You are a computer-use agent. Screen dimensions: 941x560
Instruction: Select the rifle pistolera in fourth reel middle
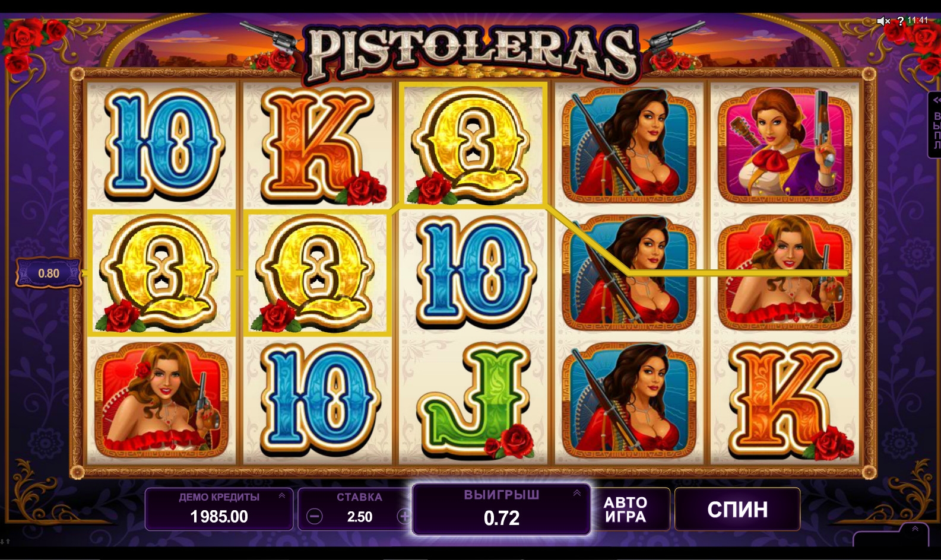629,272
